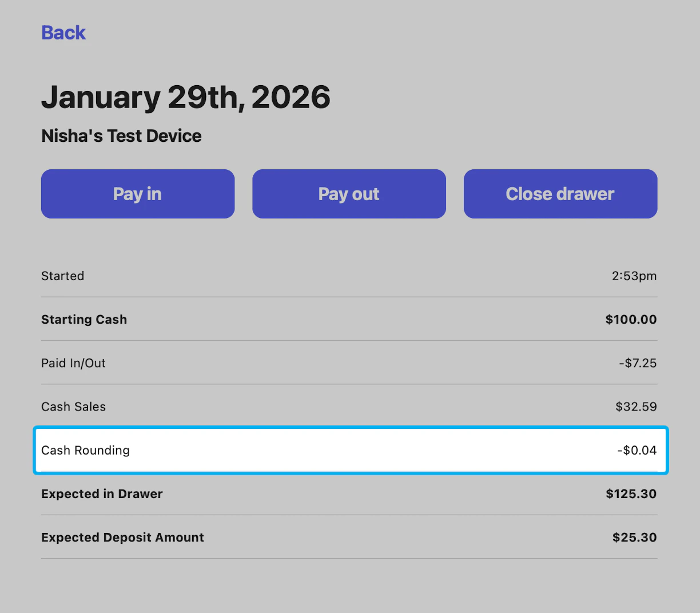Select the Started row label
Screen dimensions: 700x613
[x=63, y=276]
